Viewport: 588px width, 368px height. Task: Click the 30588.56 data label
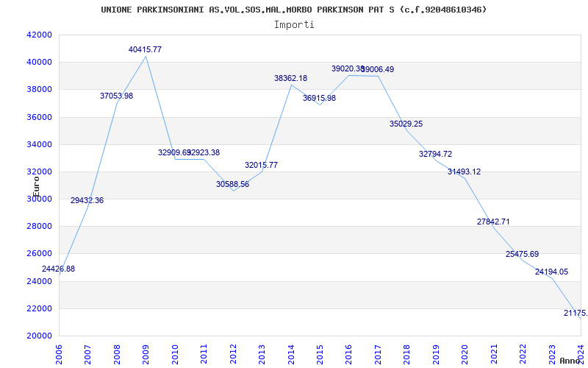232,185
